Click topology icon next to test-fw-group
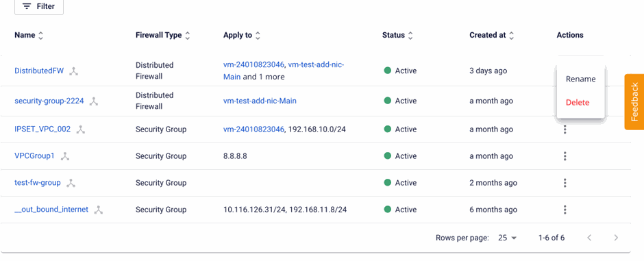644x261 pixels. click(71, 183)
